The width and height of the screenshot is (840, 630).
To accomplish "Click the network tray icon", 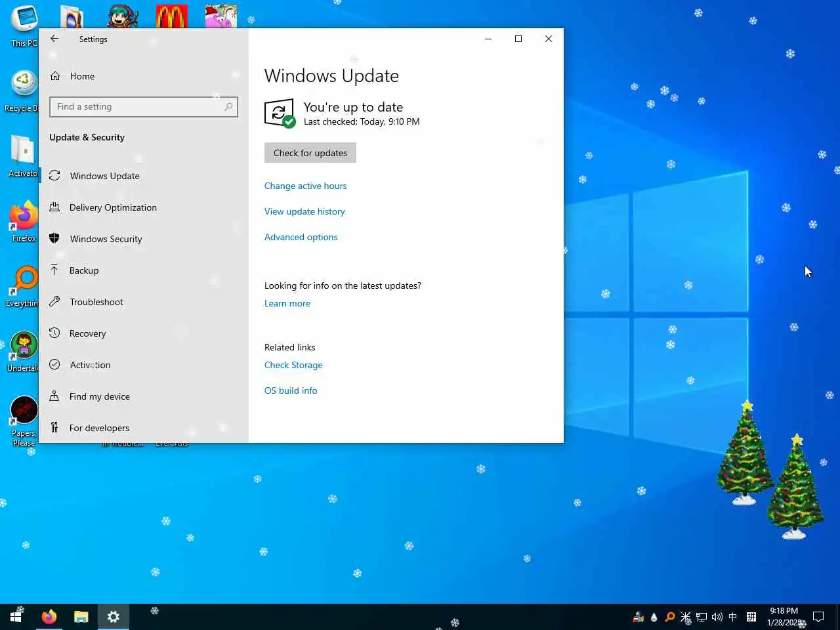I will pyautogui.click(x=702, y=617).
